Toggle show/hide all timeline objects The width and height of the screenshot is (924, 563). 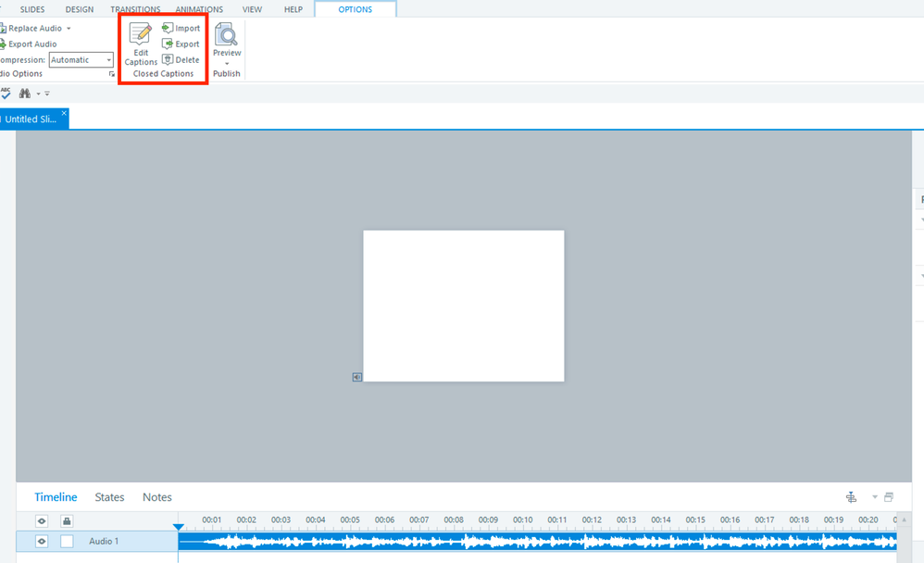click(42, 521)
